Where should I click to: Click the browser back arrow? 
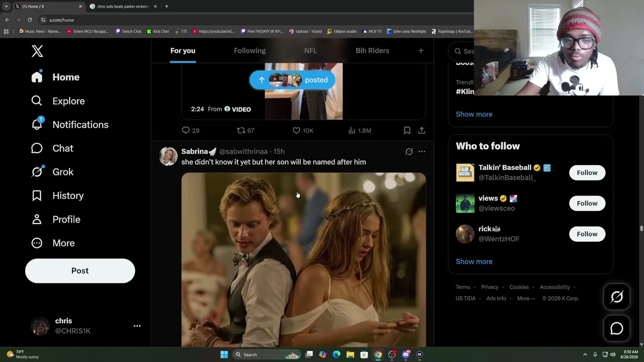point(7,20)
